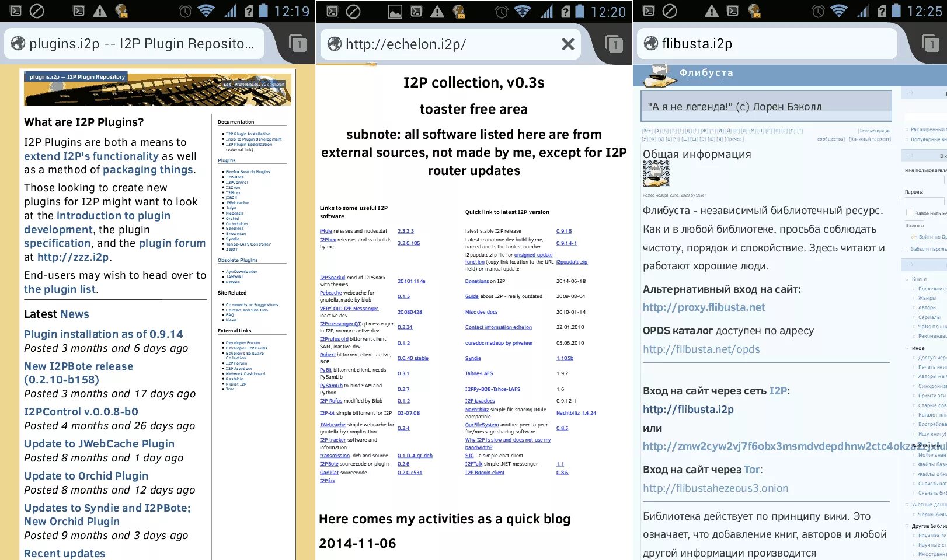Download latest stable release 0.9.16
The image size is (947, 560).
tap(564, 231)
